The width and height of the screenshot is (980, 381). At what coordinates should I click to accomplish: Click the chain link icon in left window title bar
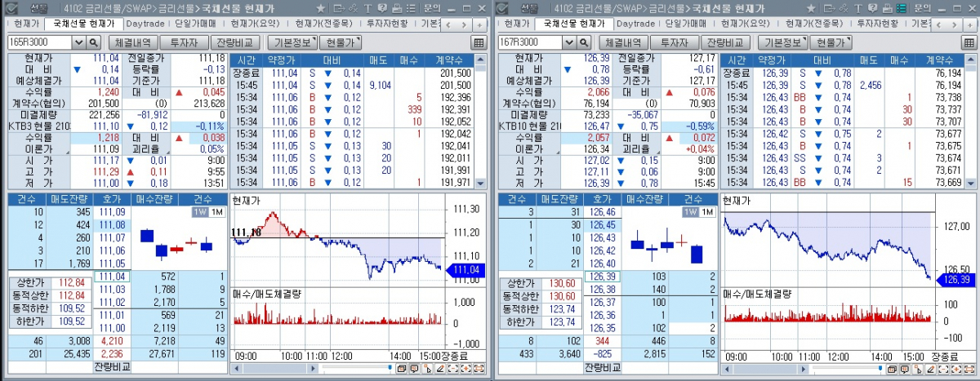[353, 8]
